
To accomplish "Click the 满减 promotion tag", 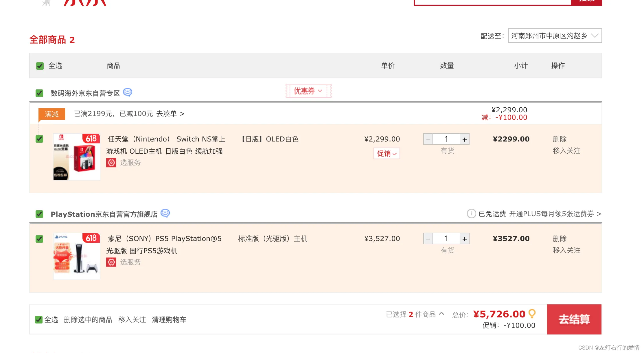I will coord(52,114).
